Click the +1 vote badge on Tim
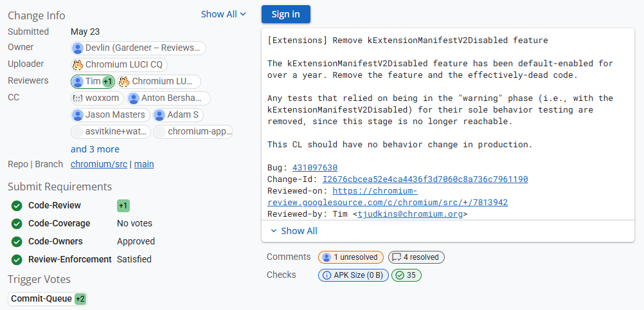The width and height of the screenshot is (644, 310). [107, 82]
